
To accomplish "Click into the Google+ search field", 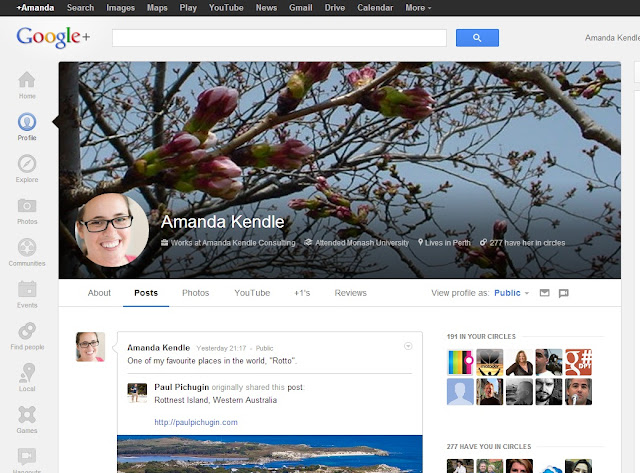I will 279,38.
